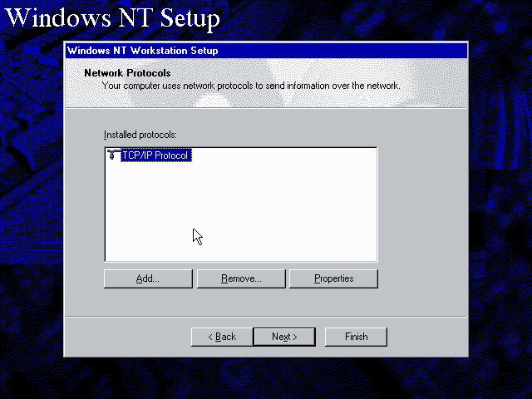
Task: Proceed with the Next > button
Action: pyautogui.click(x=283, y=337)
